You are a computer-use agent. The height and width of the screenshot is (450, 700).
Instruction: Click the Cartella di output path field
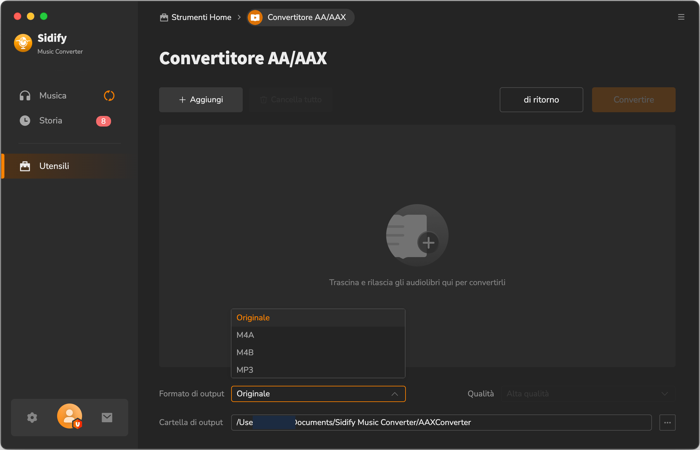[441, 422]
